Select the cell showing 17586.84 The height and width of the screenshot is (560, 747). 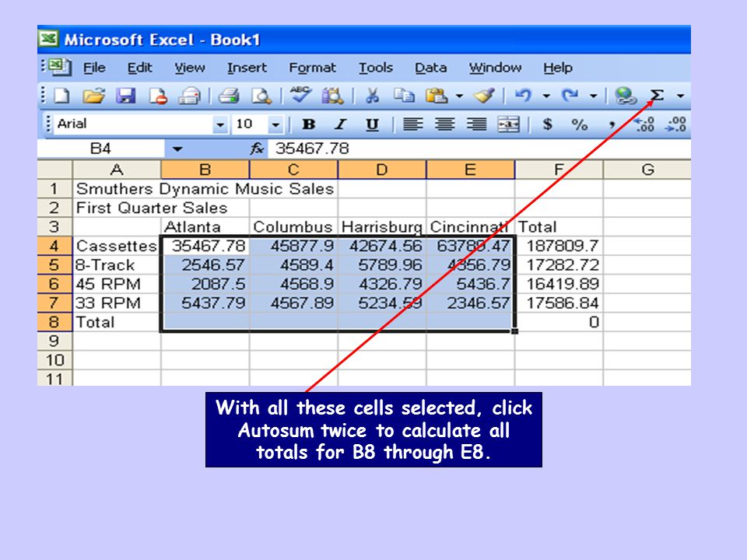(x=559, y=303)
